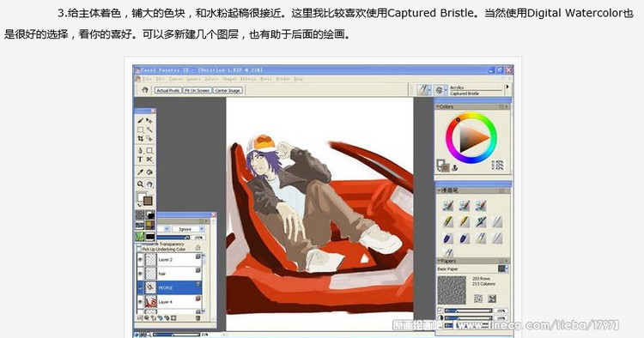Click the clone color stamp icon
Viewport: 644px width, 338px height.
coord(454,167)
